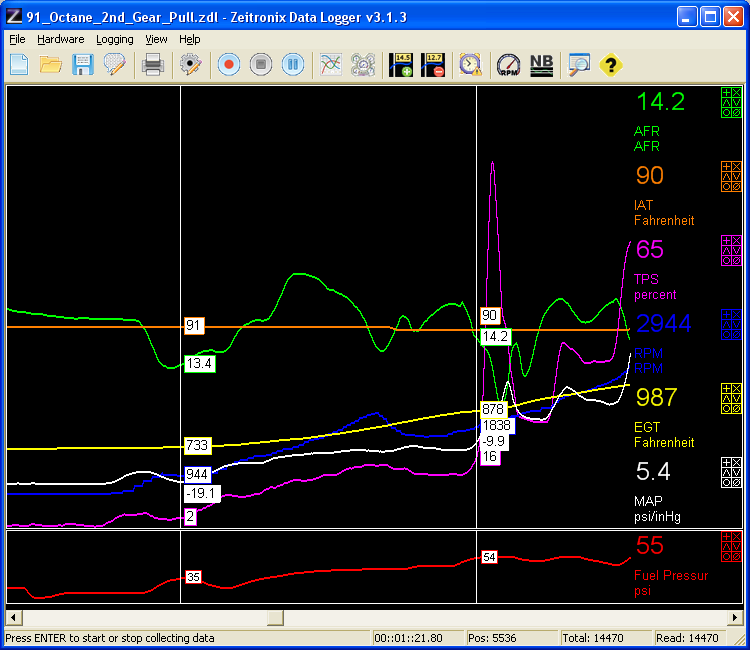The image size is (750, 650).
Task: Open the Hardware menu
Action: [x=61, y=39]
